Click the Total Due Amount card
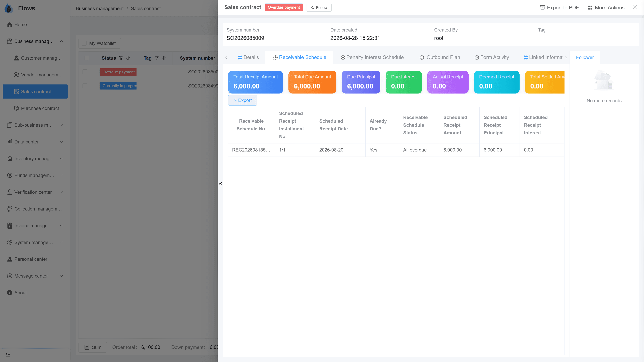The height and width of the screenshot is (362, 644). click(x=312, y=82)
